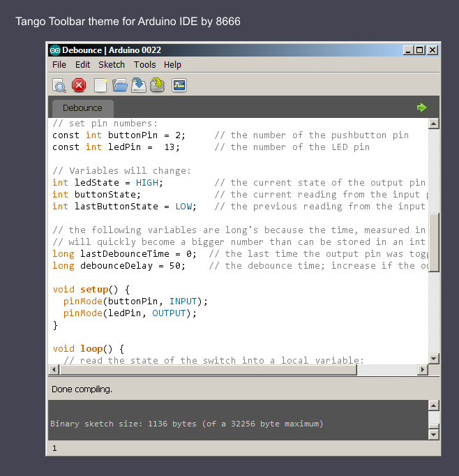Minimize the Arduino window

(x=408, y=50)
